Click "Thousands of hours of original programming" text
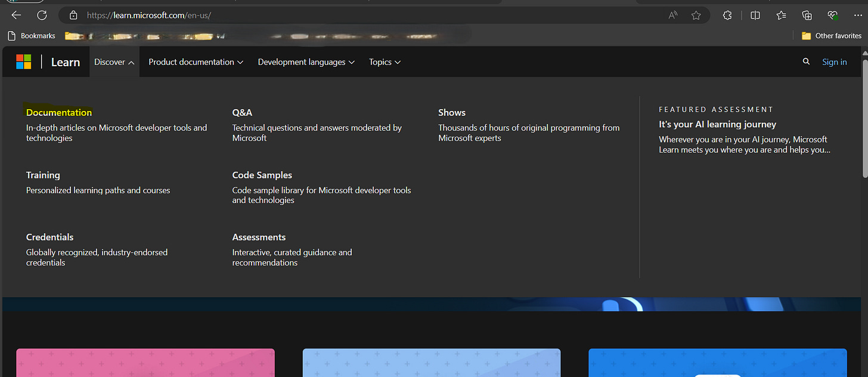Viewport: 868px width, 377px height. 529,132
